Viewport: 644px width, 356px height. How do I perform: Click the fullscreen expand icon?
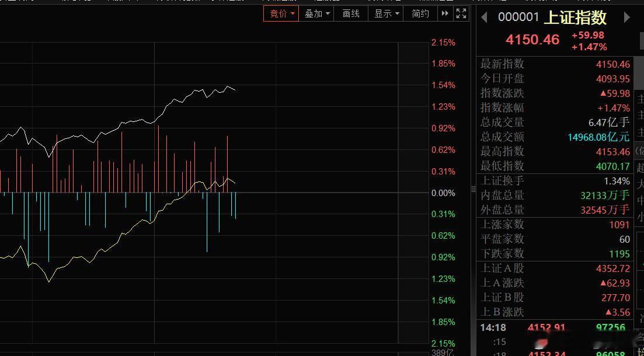coord(461,13)
